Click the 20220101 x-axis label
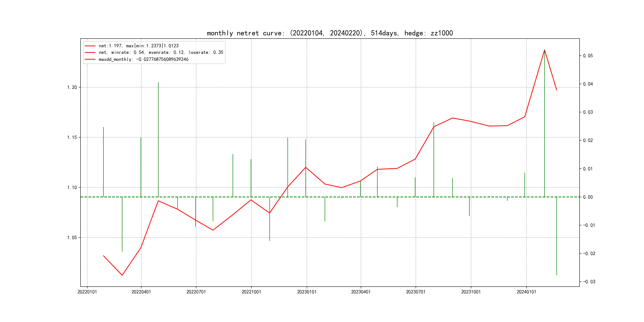 pos(87,292)
